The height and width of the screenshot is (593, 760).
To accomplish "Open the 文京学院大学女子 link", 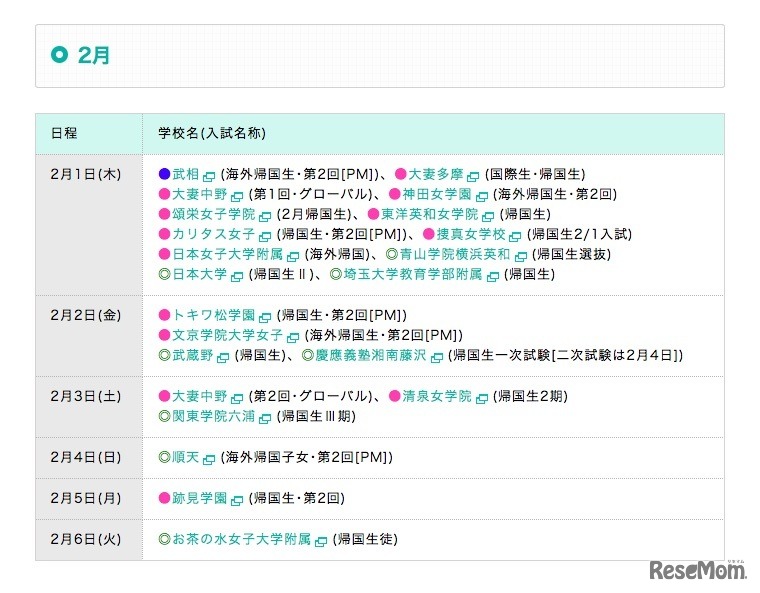I will click(x=228, y=335).
